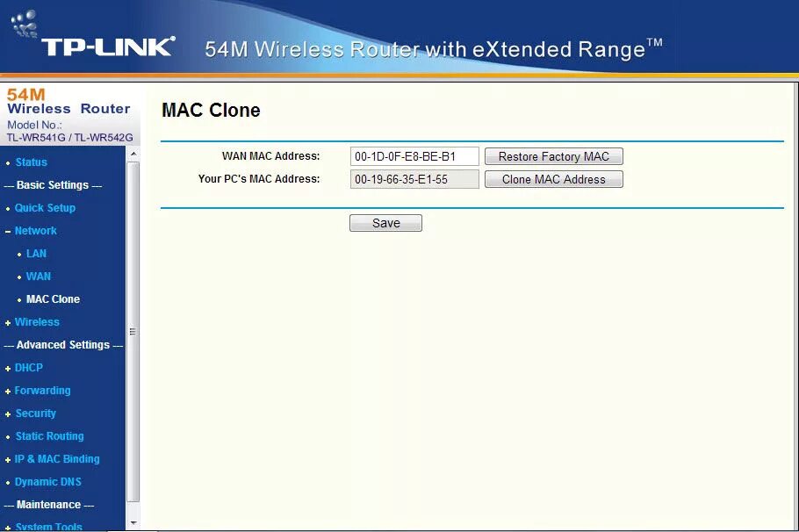Open the WAN settings page
Image resolution: width=799 pixels, height=532 pixels.
39,277
